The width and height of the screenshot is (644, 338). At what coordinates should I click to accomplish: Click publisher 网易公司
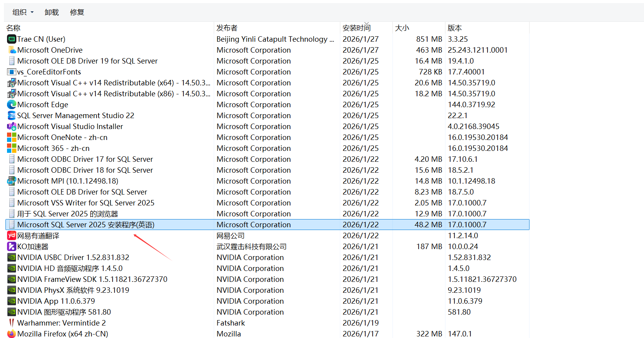click(231, 235)
